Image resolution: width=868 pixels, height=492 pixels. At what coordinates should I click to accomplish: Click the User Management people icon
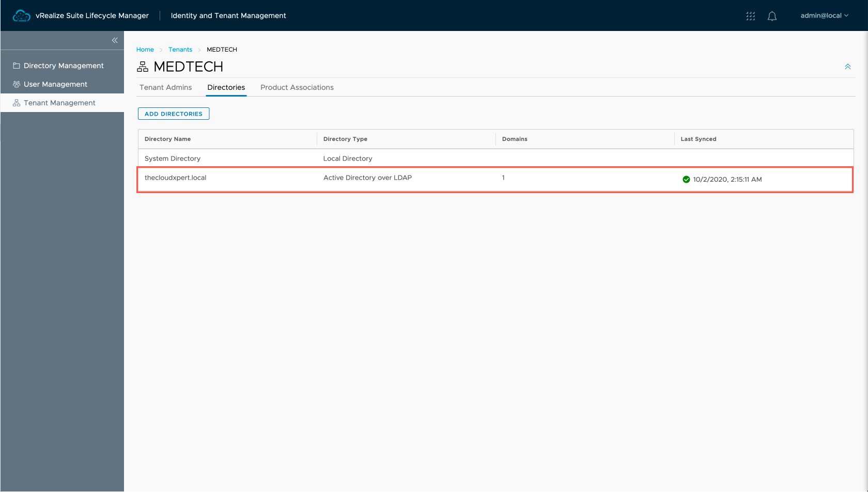point(17,84)
